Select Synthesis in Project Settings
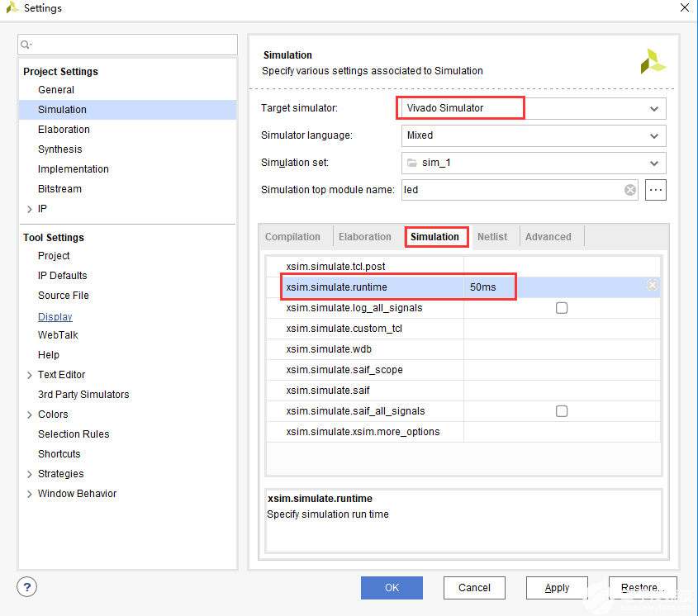The height and width of the screenshot is (616, 698). [60, 149]
